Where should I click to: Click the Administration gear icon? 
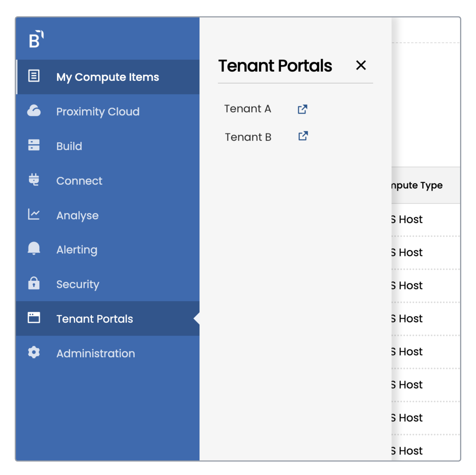[34, 352]
